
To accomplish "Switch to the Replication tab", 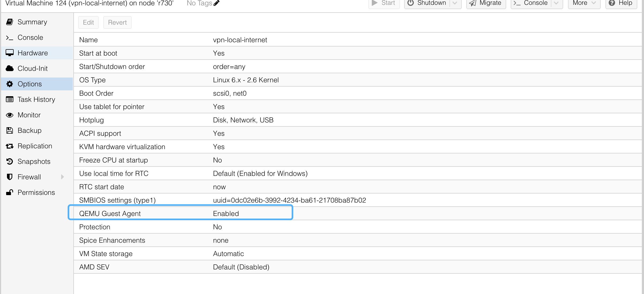I will (35, 146).
